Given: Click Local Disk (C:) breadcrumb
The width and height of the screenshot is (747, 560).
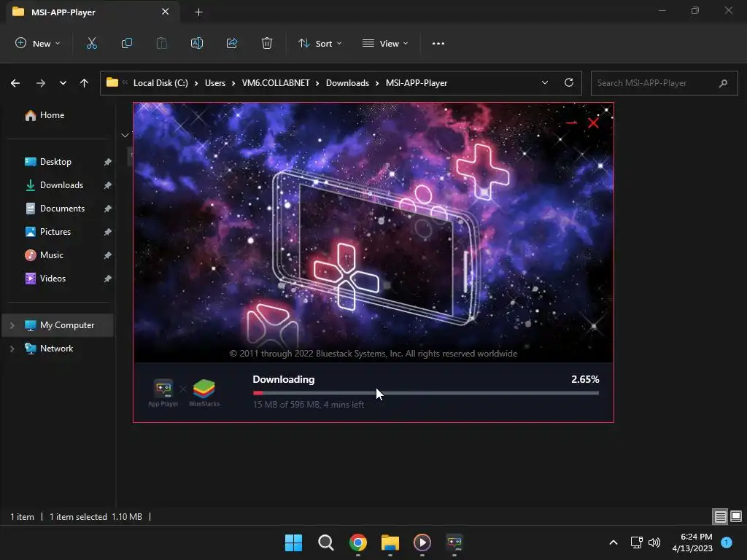Looking at the screenshot, I should pyautogui.click(x=160, y=83).
